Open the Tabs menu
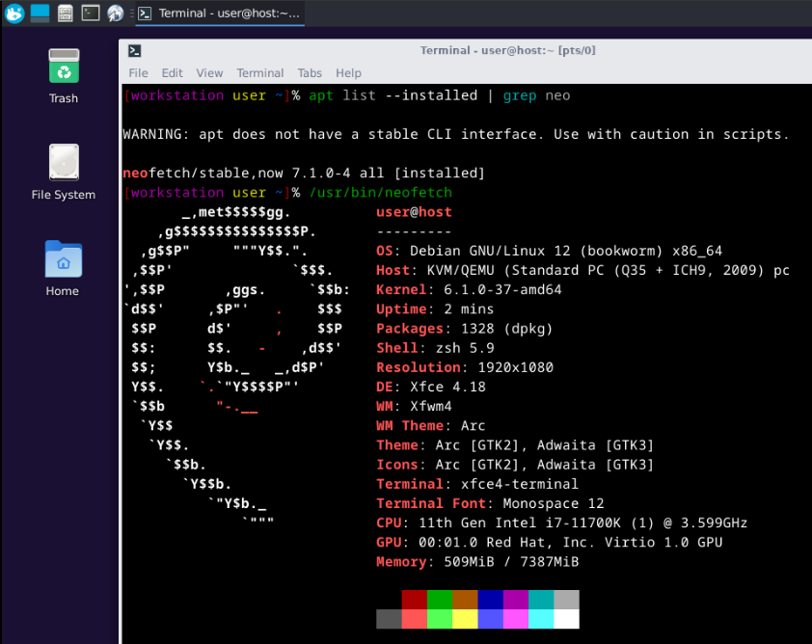This screenshot has width=812, height=644. (x=310, y=73)
